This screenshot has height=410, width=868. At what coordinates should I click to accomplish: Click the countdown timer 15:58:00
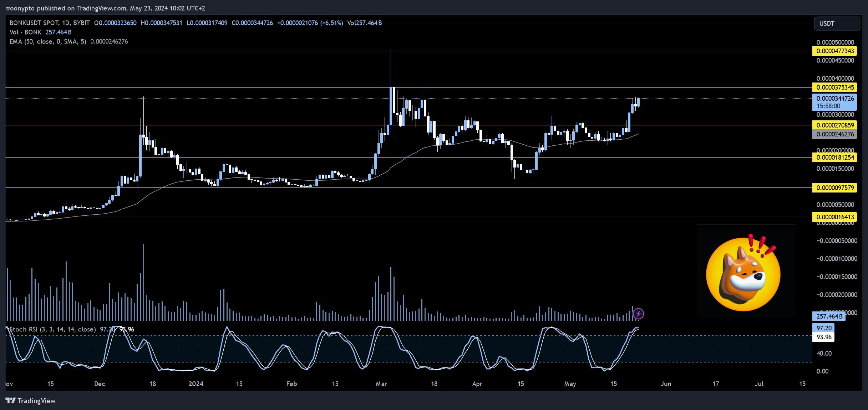coord(828,106)
